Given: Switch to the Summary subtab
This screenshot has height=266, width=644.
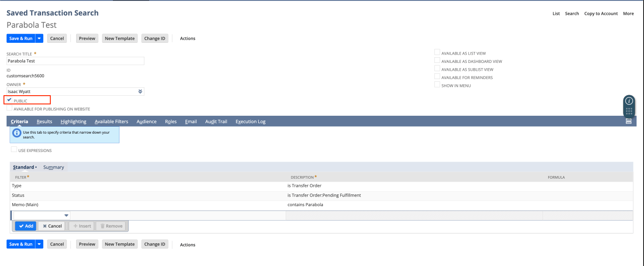Looking at the screenshot, I should coord(53,167).
